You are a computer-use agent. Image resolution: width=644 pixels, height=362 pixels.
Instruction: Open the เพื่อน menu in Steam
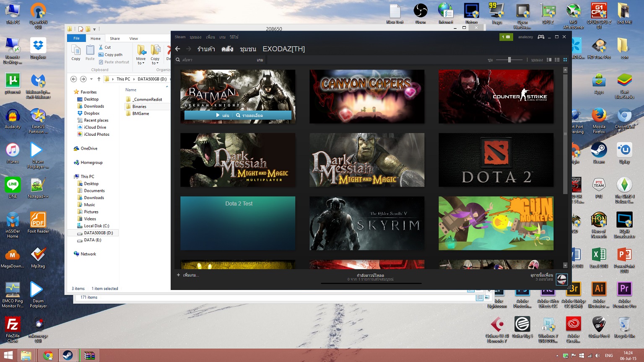[210, 37]
